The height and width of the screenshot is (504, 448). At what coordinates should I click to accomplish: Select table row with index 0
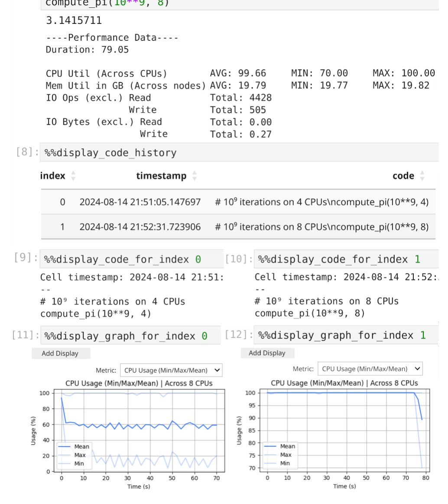pyautogui.click(x=238, y=202)
